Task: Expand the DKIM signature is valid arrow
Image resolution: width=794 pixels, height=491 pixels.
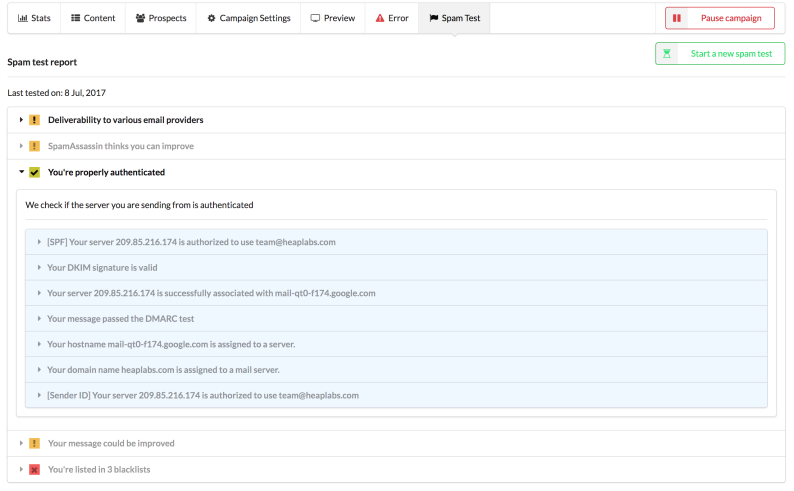Action: [39, 268]
